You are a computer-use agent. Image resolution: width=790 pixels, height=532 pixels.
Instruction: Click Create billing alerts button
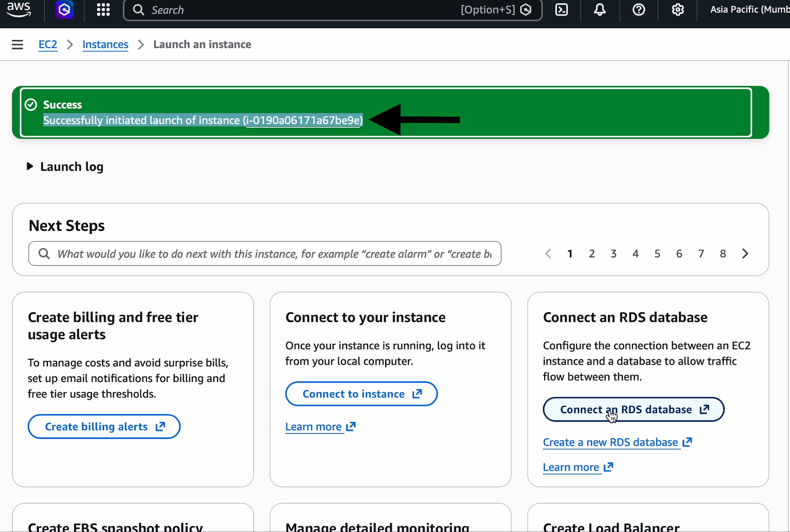(104, 426)
